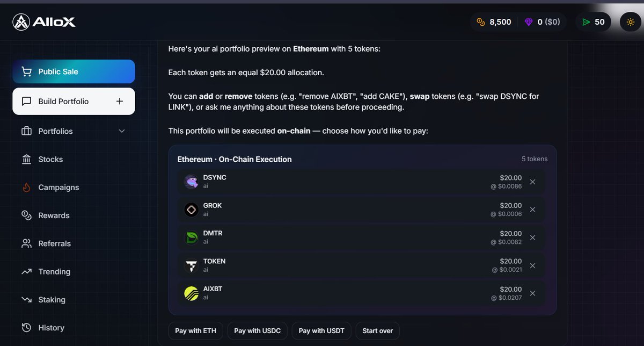
Task: Click the green arrow credits 50
Action: pyautogui.click(x=593, y=22)
